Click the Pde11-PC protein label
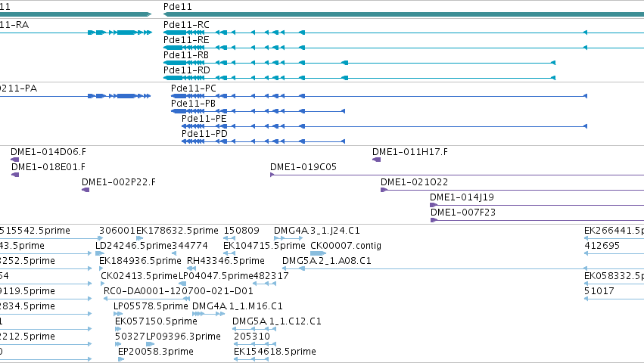 tap(194, 88)
